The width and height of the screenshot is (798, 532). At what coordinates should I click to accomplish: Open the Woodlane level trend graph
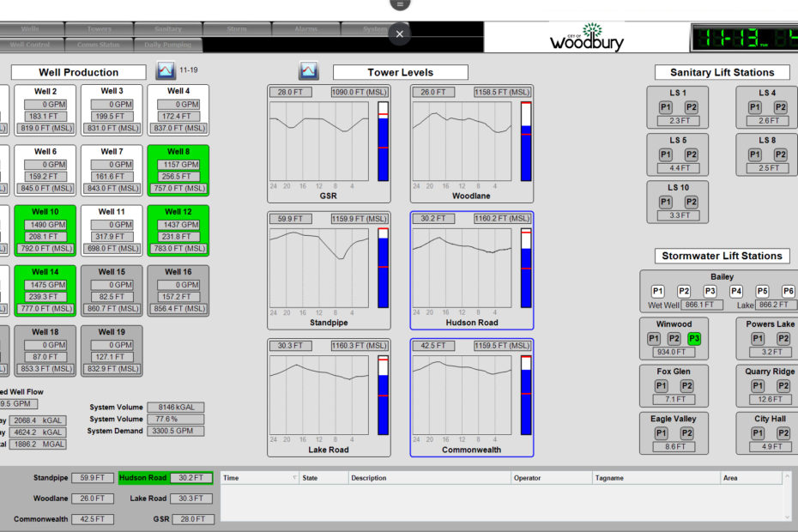[462, 141]
